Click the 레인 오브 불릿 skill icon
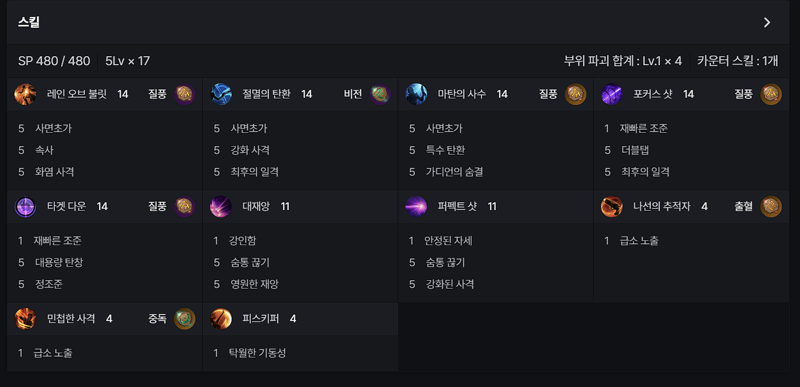 click(x=25, y=94)
